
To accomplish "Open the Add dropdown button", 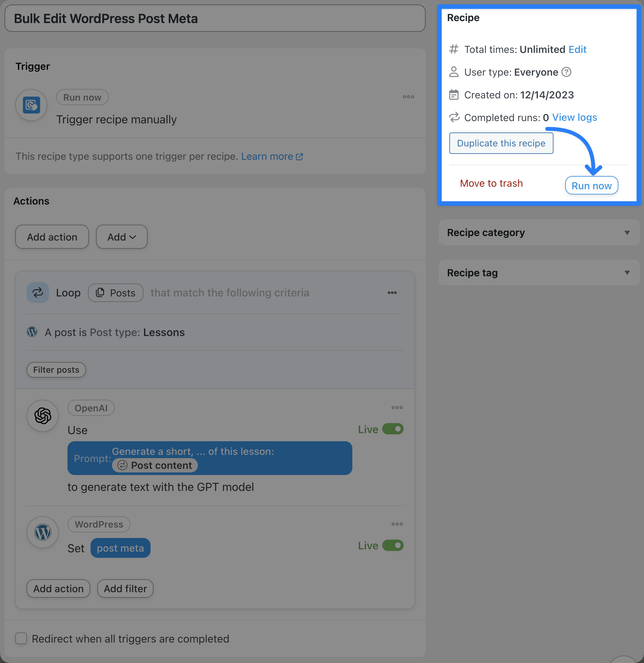I will click(121, 237).
